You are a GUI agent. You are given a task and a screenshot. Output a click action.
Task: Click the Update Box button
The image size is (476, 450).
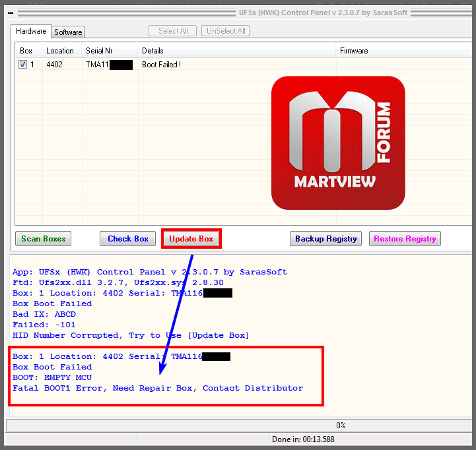point(191,238)
